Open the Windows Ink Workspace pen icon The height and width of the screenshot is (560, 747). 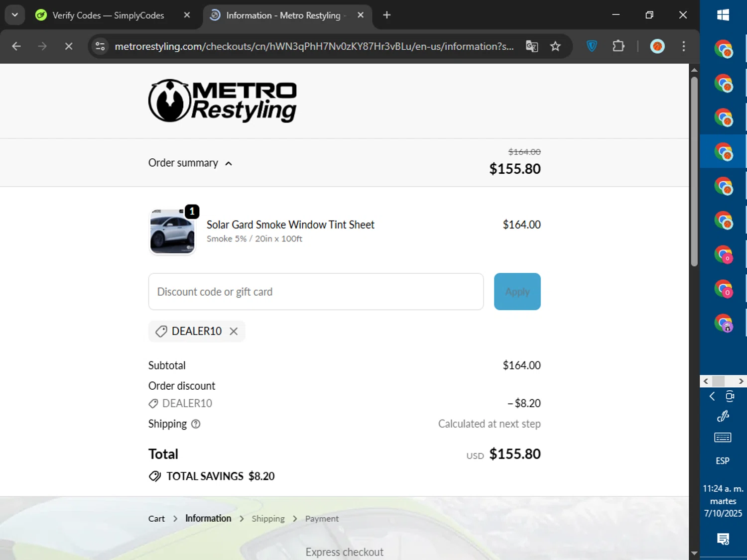click(x=723, y=416)
